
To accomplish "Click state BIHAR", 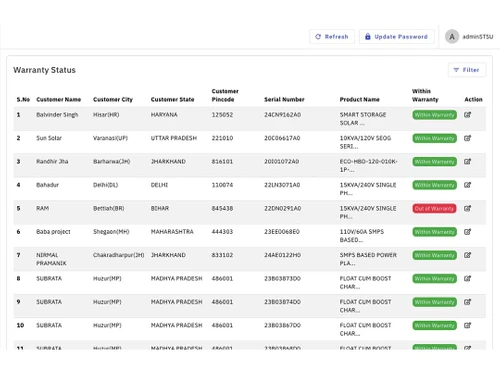I will (160, 208).
